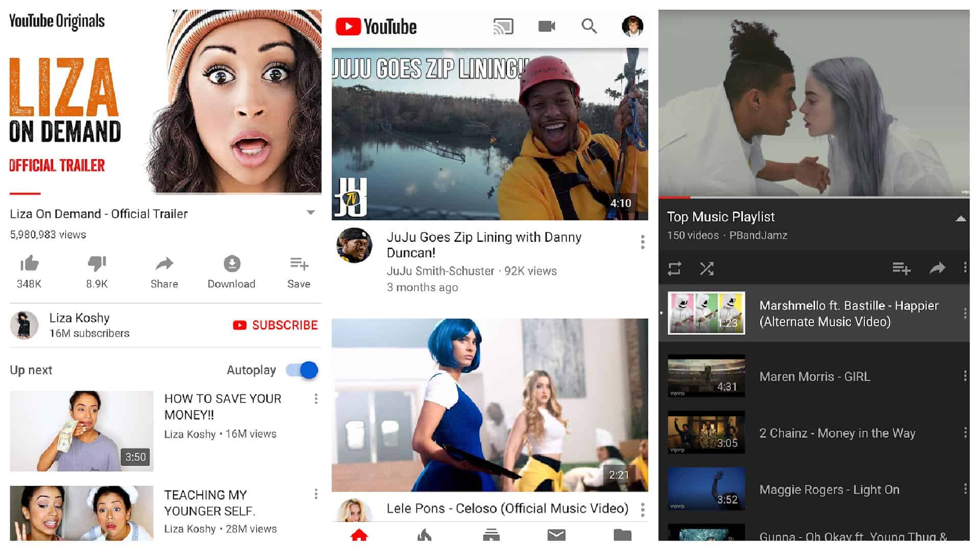
Task: Go to Inbox tab in bottom bar
Action: coord(556,535)
